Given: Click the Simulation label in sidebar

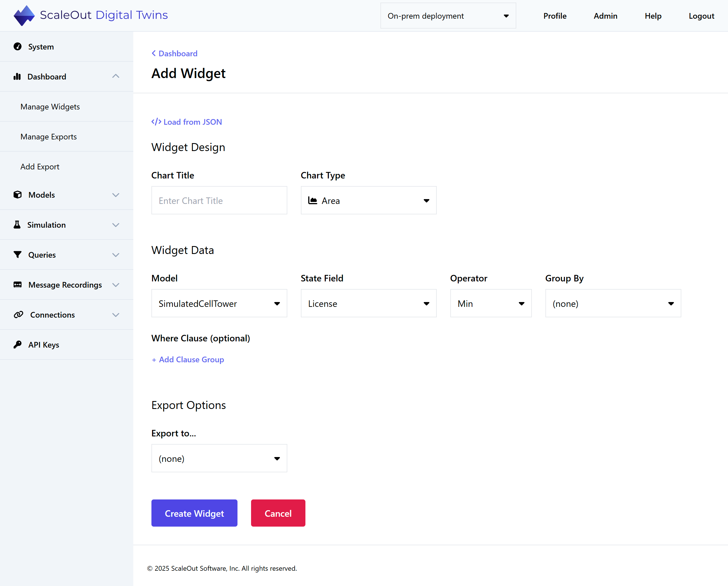Looking at the screenshot, I should [x=46, y=225].
